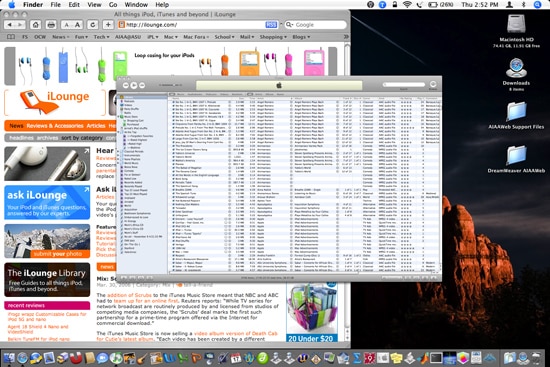The image size is (550, 367).
Task: Go back in the Safari window
Action: pyautogui.click(x=10, y=25)
